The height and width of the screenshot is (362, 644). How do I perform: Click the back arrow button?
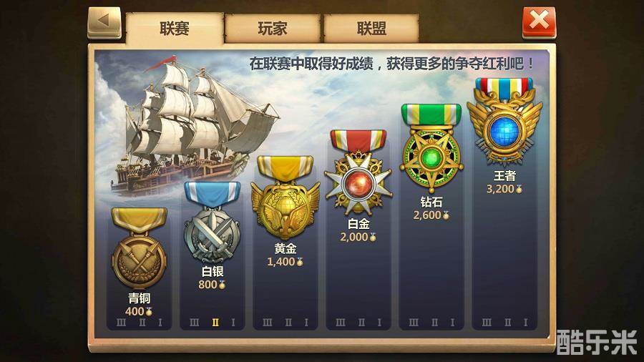[104, 22]
